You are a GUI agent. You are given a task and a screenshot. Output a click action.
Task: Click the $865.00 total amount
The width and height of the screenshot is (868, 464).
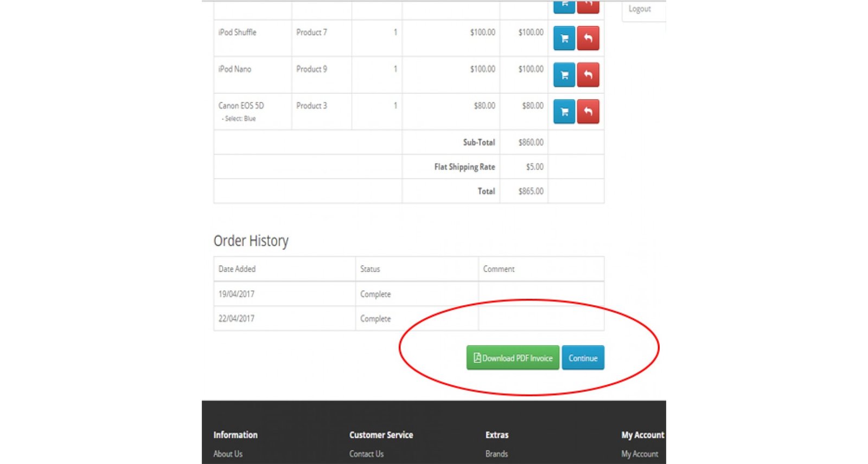pos(531,191)
